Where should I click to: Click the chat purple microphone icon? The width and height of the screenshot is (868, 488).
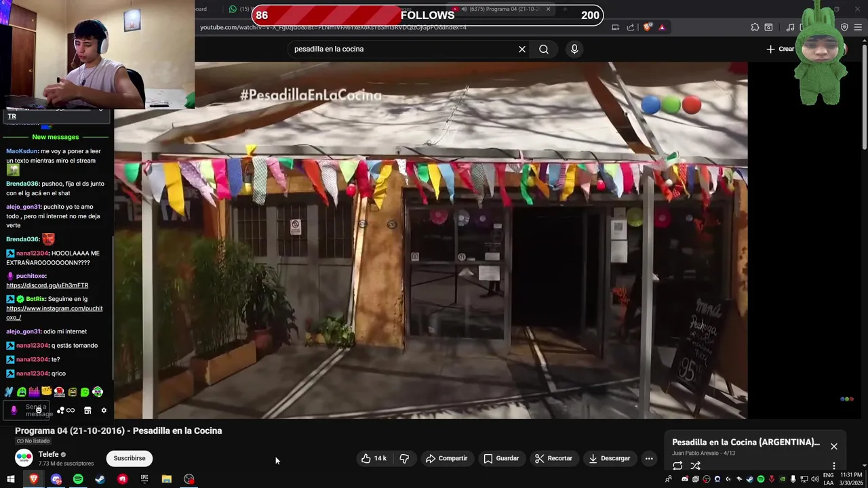pyautogui.click(x=14, y=410)
